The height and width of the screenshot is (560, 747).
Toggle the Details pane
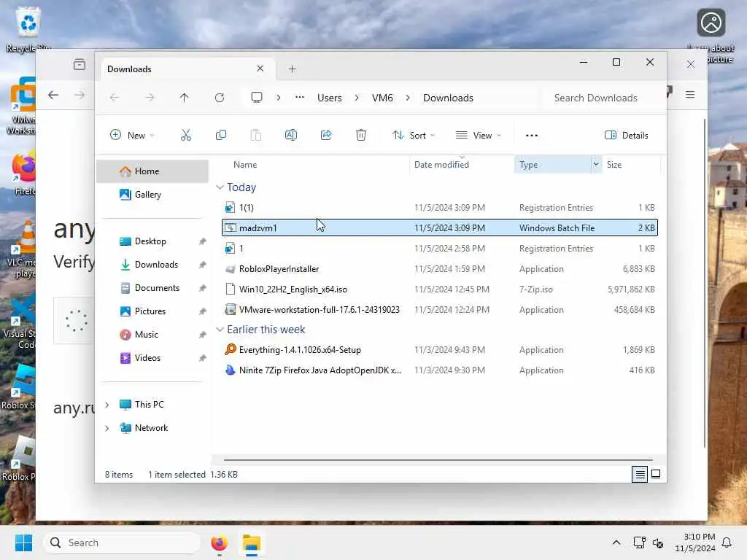[626, 135]
